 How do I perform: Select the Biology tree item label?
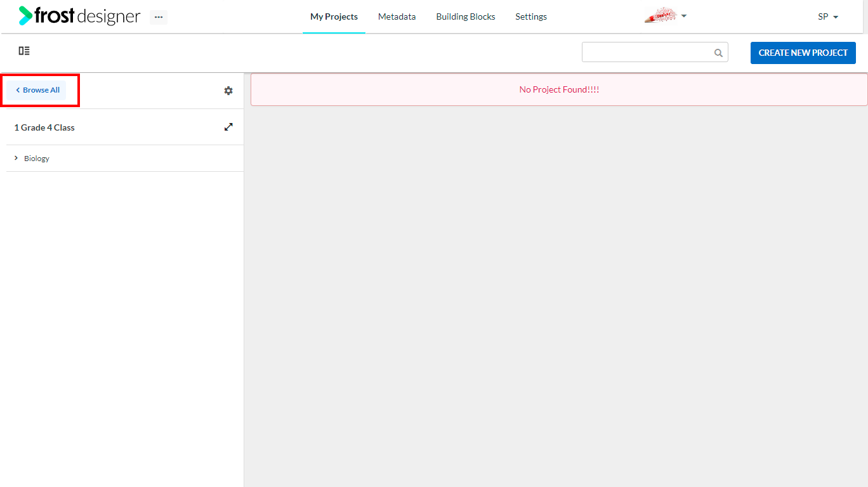(37, 159)
